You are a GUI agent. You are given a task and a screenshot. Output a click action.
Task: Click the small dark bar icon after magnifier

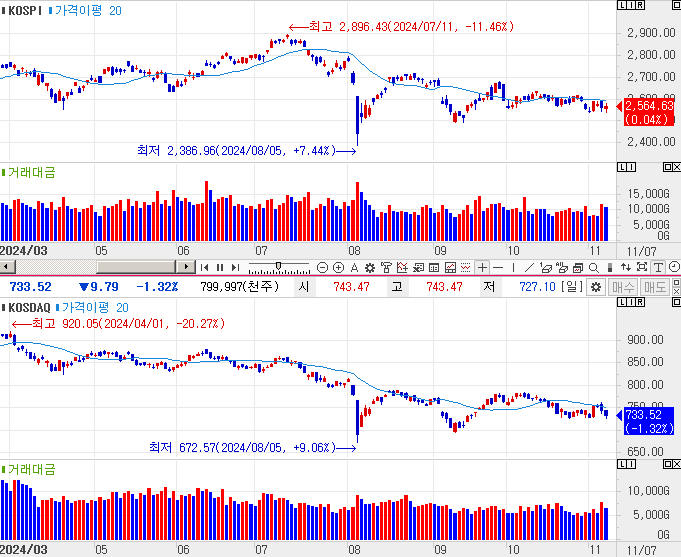610,268
